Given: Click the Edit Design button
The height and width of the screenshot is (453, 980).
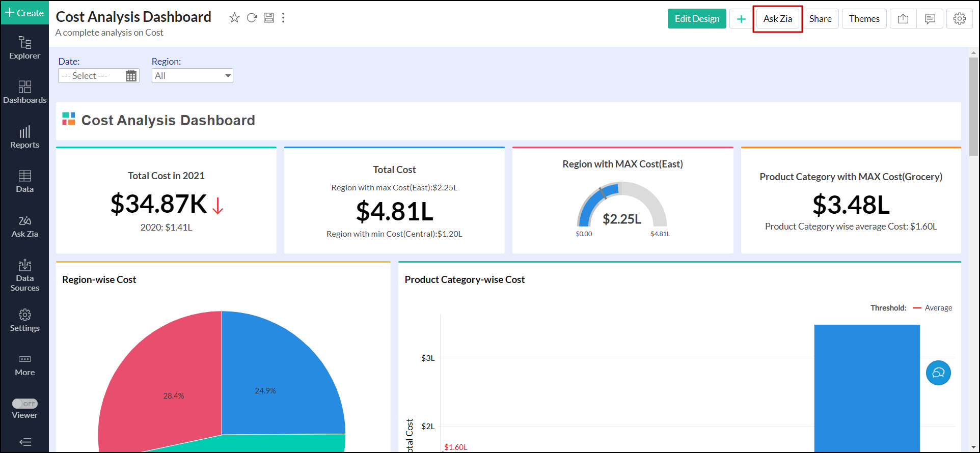Looking at the screenshot, I should point(697,19).
